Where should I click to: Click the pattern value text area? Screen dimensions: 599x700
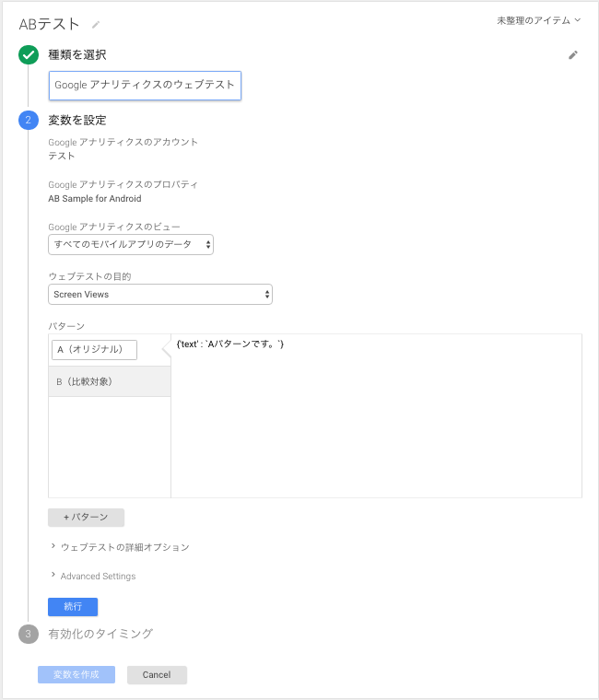click(x=376, y=415)
